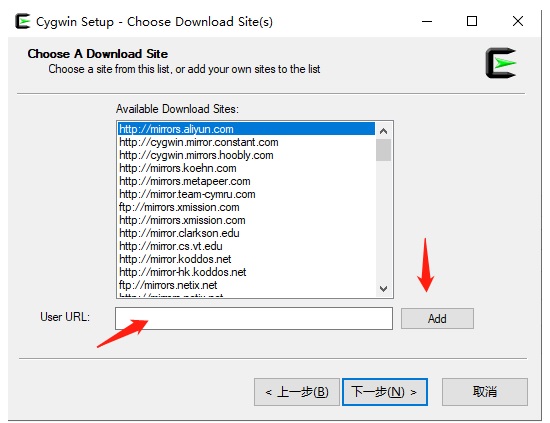Select http://mirror.team-cymru.com entry
The height and width of the screenshot is (423, 550).
click(246, 194)
